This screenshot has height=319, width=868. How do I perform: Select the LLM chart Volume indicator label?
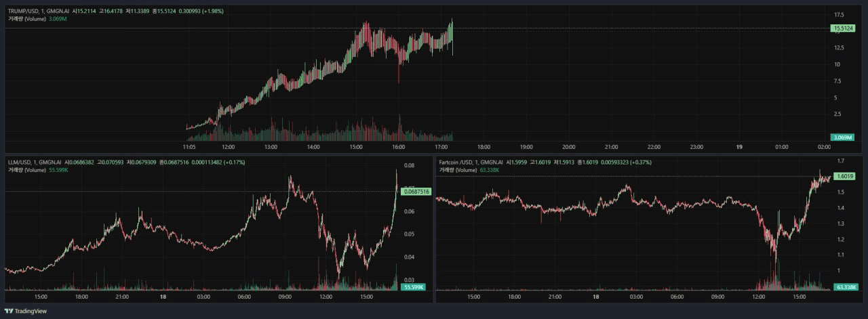pyautogui.click(x=26, y=170)
